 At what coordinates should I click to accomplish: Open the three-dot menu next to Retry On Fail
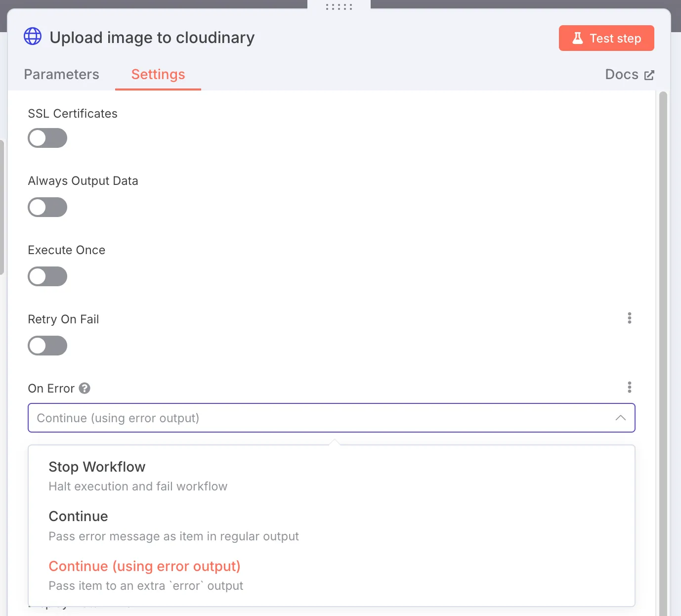tap(629, 318)
